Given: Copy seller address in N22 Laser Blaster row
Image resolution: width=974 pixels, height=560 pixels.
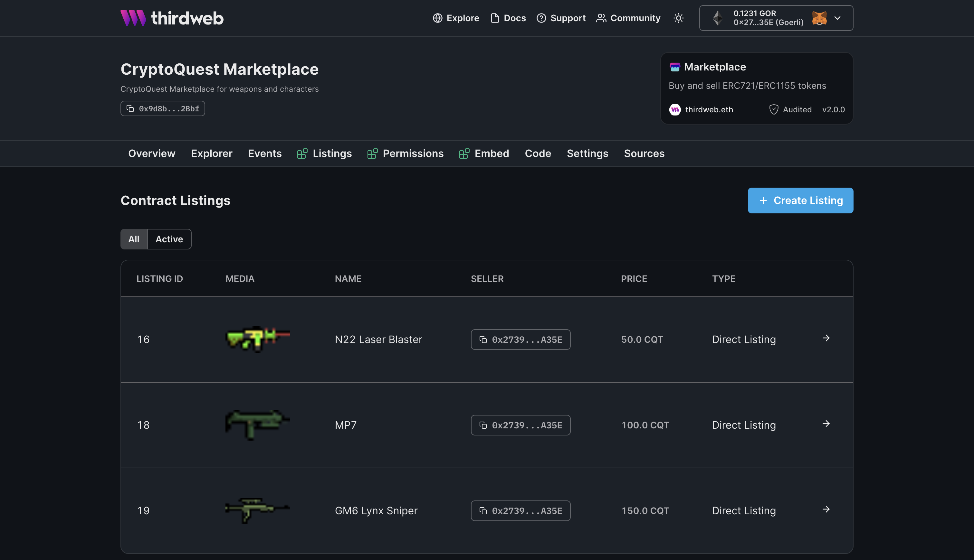Looking at the screenshot, I should click(x=520, y=340).
